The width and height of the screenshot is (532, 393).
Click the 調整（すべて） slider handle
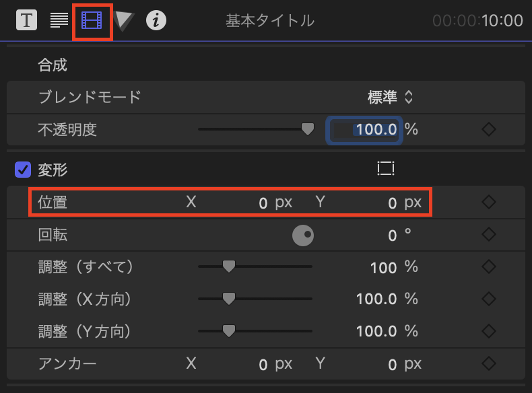click(x=229, y=267)
